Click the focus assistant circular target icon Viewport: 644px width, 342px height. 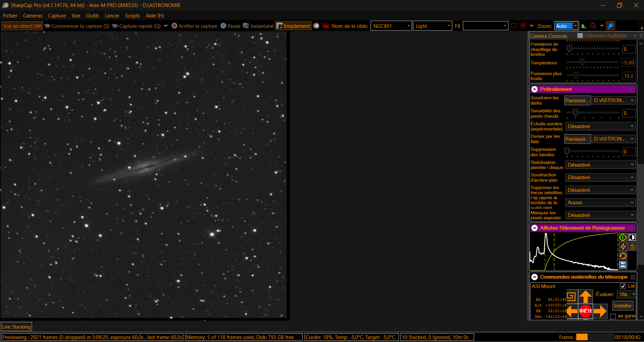pos(593,26)
